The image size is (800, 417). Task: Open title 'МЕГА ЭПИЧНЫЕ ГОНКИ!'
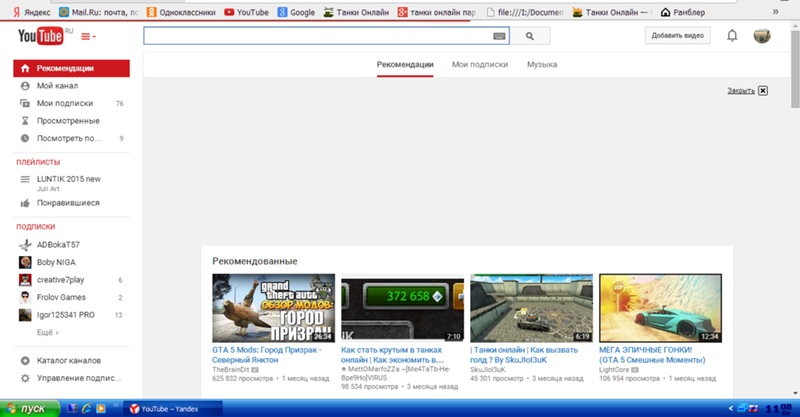[652, 355]
